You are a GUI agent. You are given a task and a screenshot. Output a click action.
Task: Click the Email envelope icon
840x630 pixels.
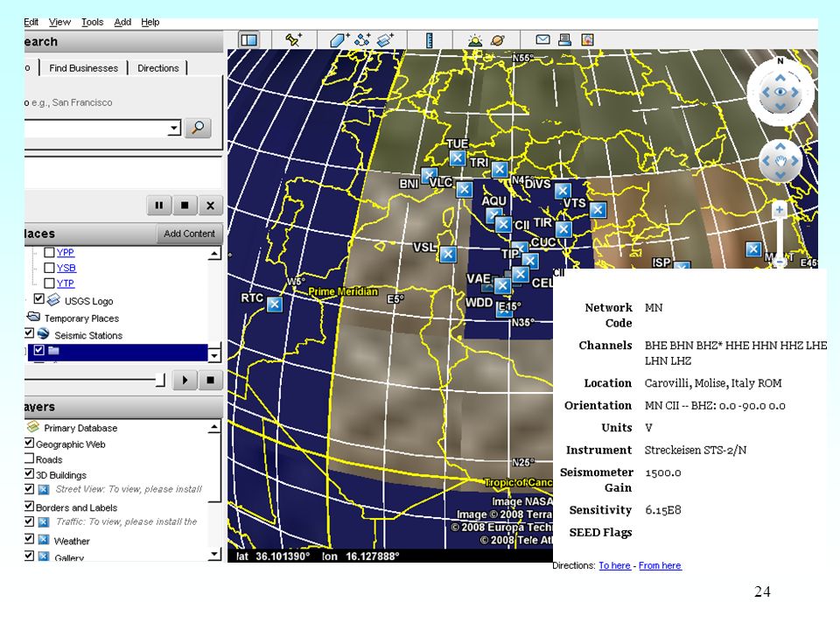tap(542, 39)
